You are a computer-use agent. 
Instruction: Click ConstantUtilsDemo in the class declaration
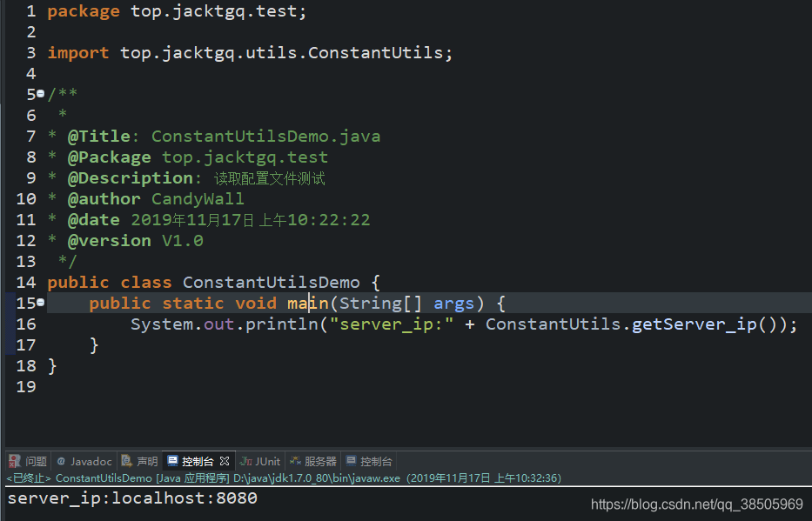pyautogui.click(x=271, y=283)
